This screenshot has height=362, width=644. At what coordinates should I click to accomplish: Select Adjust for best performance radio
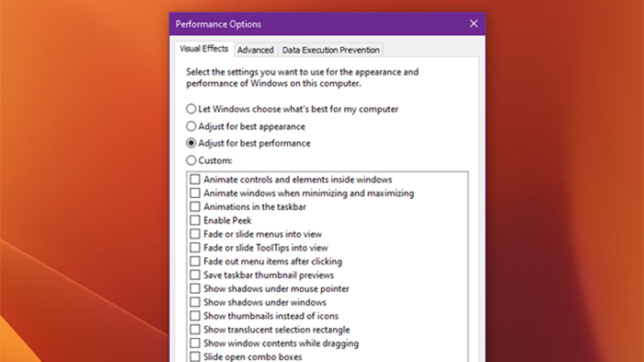[191, 143]
